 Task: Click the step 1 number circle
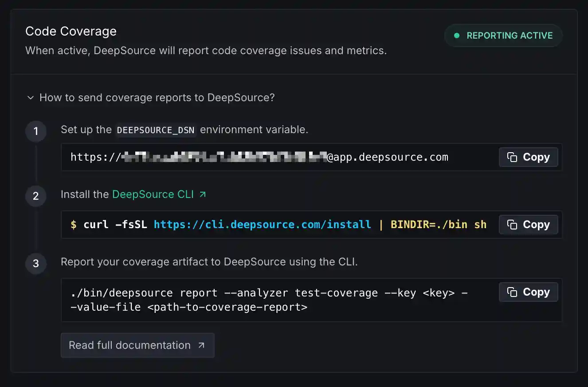pyautogui.click(x=36, y=131)
